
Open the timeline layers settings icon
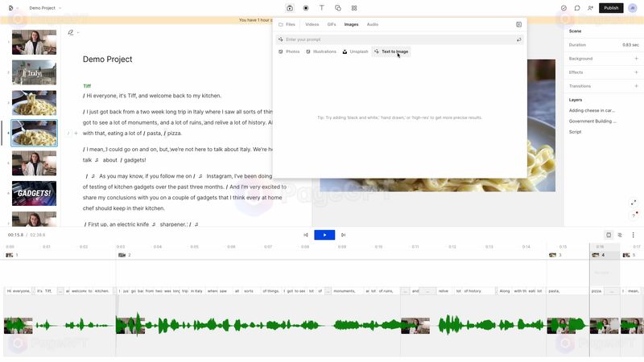point(620,235)
